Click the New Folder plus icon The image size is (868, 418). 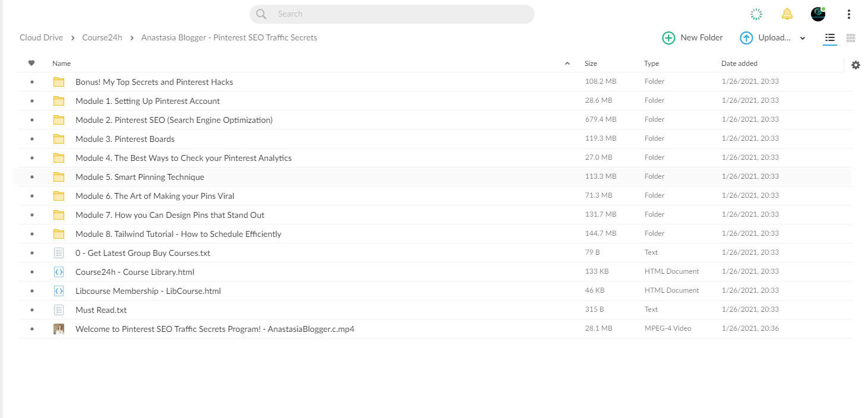point(668,38)
